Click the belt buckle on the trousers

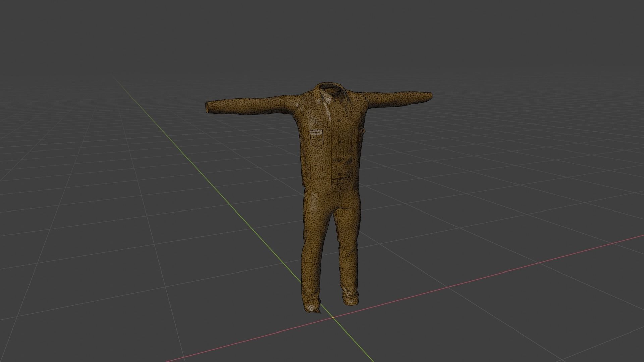340,182
